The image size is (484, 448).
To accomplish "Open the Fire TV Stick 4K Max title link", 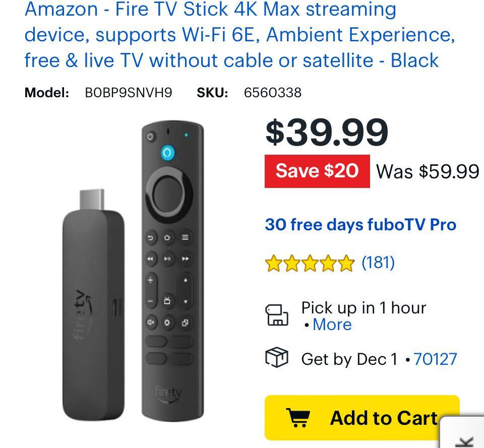I will coord(239,35).
